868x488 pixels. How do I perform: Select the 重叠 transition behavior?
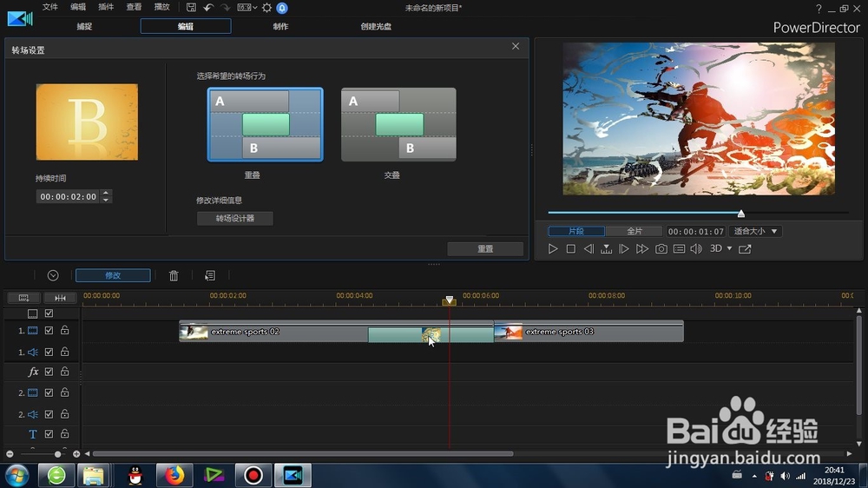click(x=265, y=125)
